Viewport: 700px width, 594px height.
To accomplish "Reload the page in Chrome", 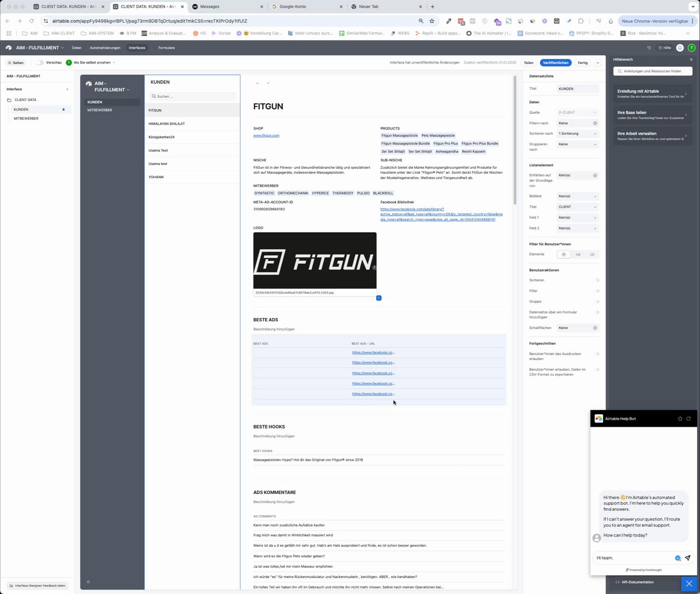I will 31,21.
